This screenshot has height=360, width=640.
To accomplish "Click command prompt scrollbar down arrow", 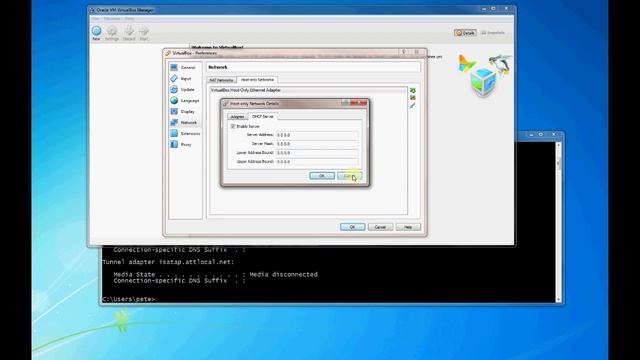I will (558, 300).
